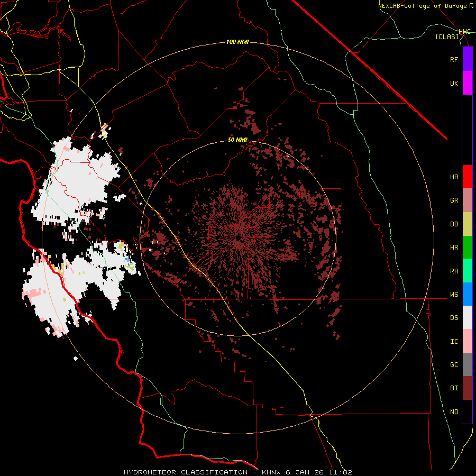This screenshot has height=476, width=476.
Task: Click the GC legend label
Action: [x=454, y=364]
